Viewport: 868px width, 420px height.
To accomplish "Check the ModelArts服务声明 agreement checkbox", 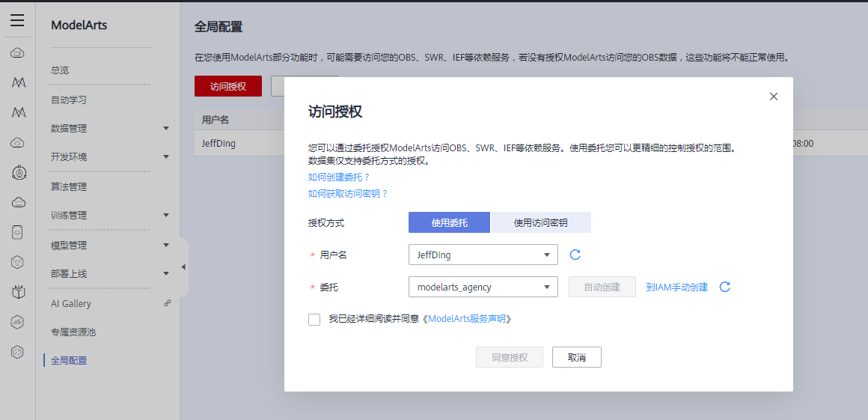I will click(x=314, y=319).
